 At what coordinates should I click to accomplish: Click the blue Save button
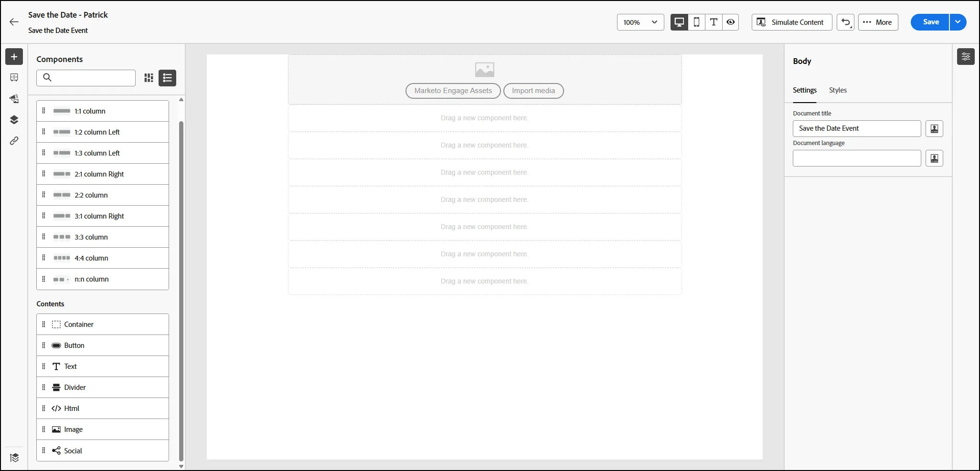tap(930, 22)
